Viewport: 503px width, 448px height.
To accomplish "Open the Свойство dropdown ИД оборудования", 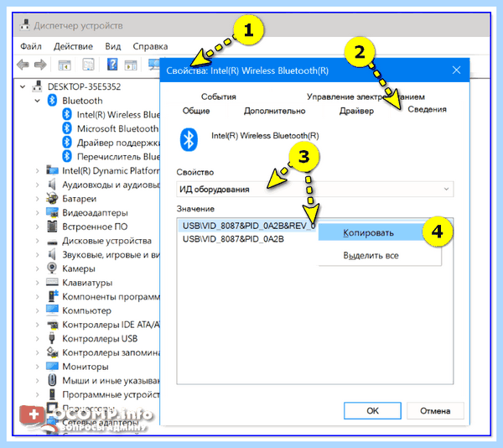I will (314, 189).
